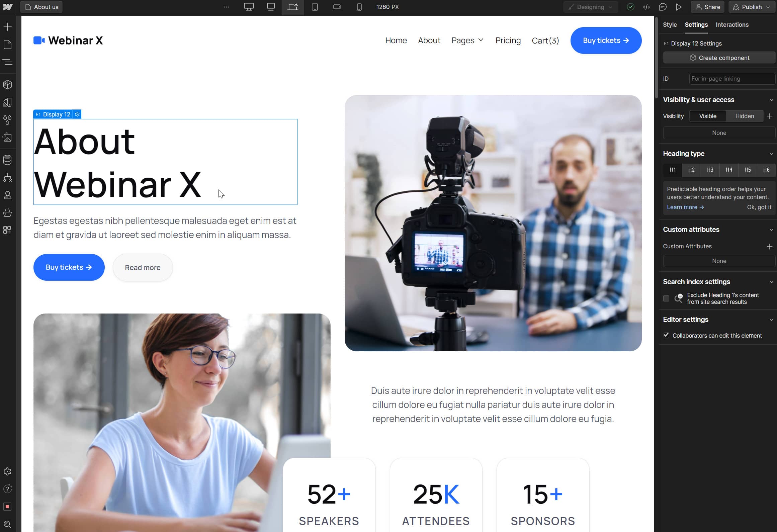Open the Designing mode dropdown

click(x=591, y=7)
